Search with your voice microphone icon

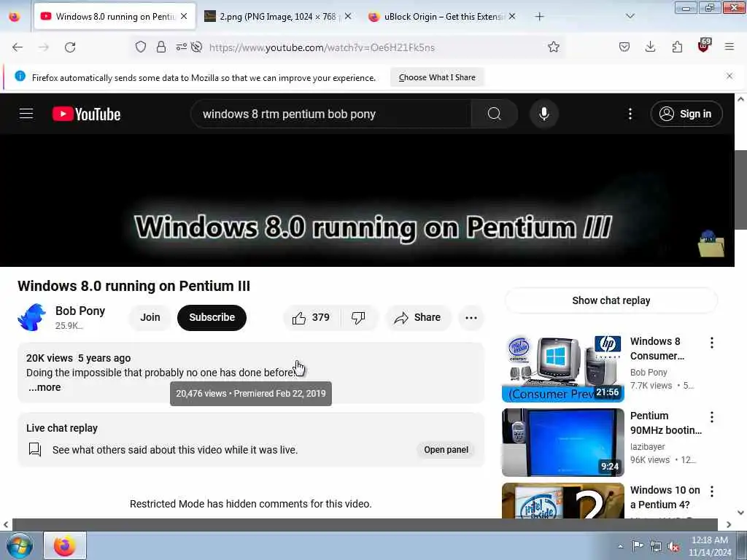click(x=543, y=114)
